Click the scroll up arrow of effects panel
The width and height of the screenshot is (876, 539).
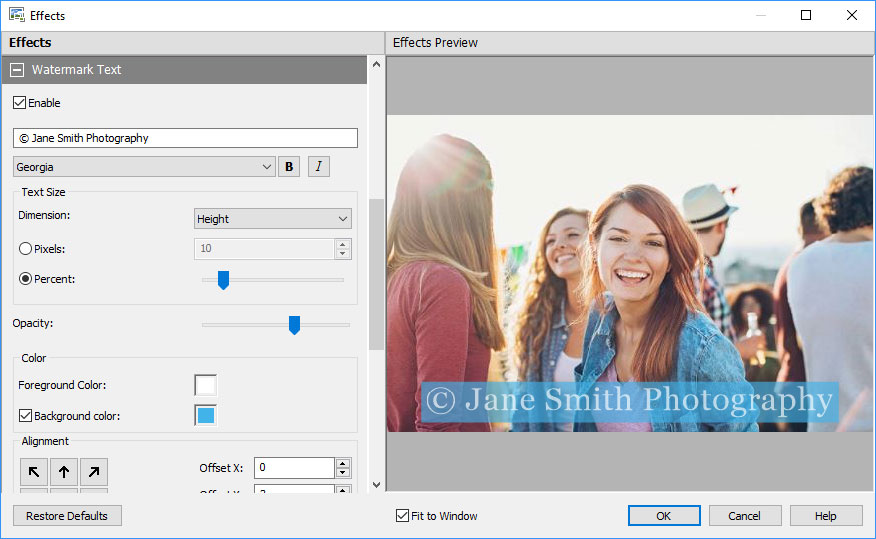377,64
